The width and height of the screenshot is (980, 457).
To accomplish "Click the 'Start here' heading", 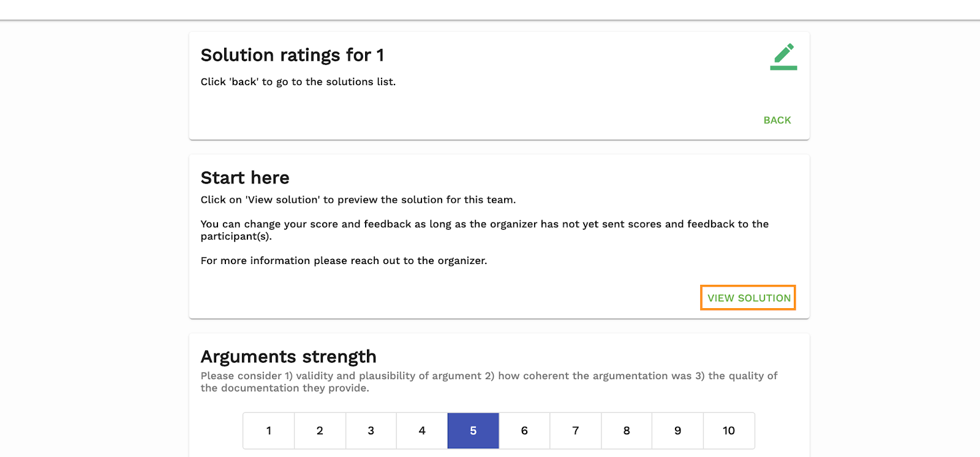I will click(245, 178).
